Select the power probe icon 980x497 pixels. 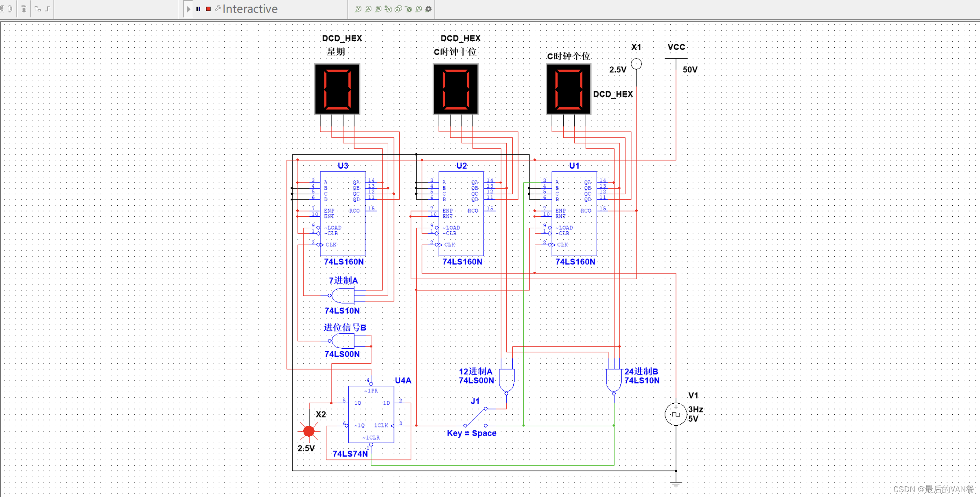378,9
